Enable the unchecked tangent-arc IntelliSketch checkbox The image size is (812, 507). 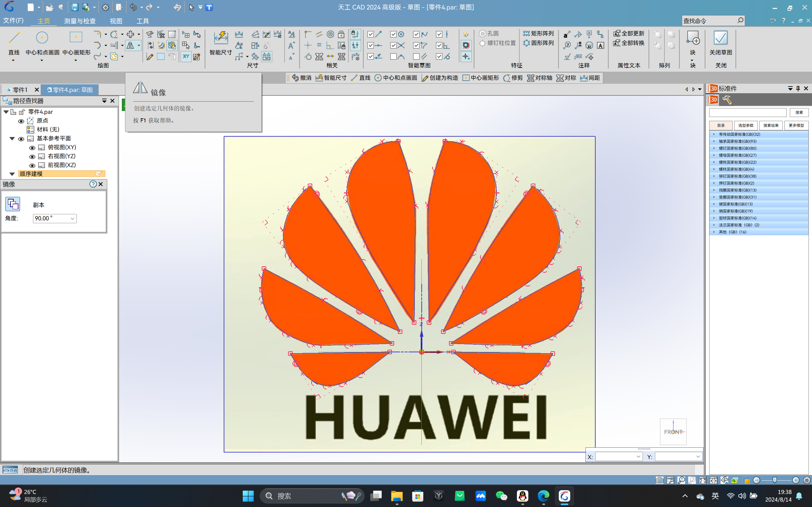pyautogui.click(x=393, y=56)
